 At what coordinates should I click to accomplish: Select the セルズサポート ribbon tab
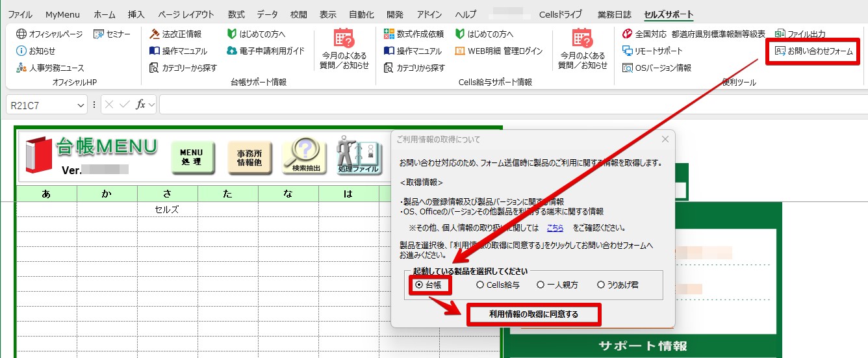coord(669,14)
